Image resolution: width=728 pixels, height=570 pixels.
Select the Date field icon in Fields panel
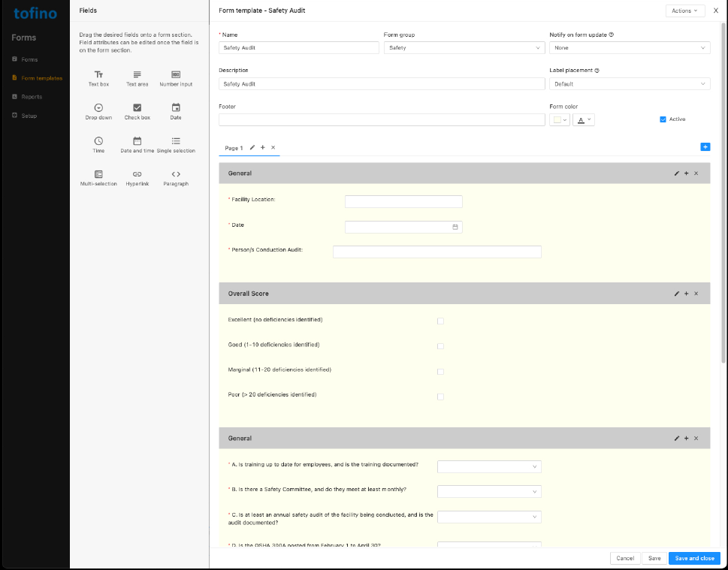click(x=176, y=107)
